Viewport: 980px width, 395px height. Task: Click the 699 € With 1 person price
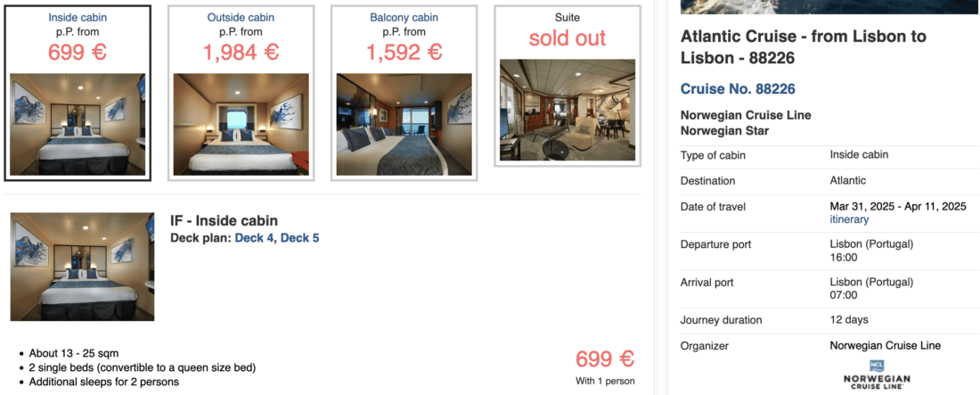click(x=605, y=359)
